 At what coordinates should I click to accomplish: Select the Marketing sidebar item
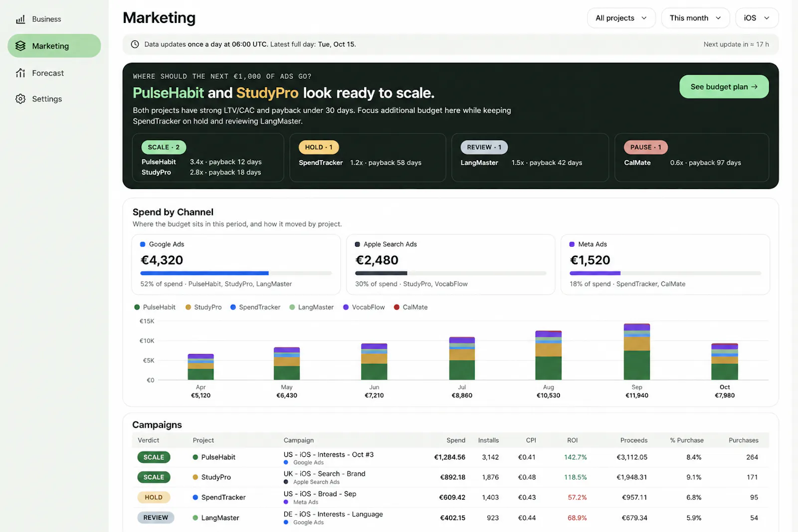click(x=54, y=46)
